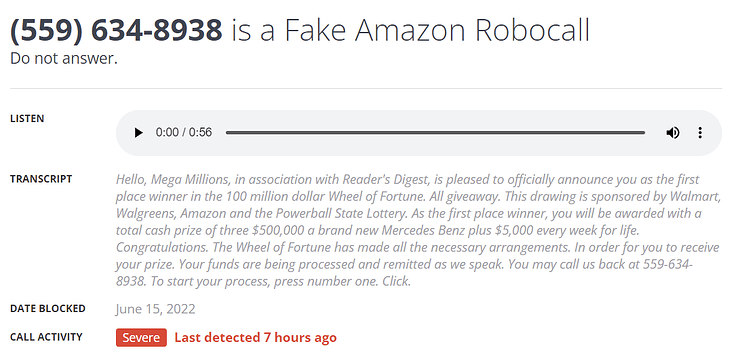Mute the audio player volume
This screenshot has width=750, height=362.
[673, 132]
